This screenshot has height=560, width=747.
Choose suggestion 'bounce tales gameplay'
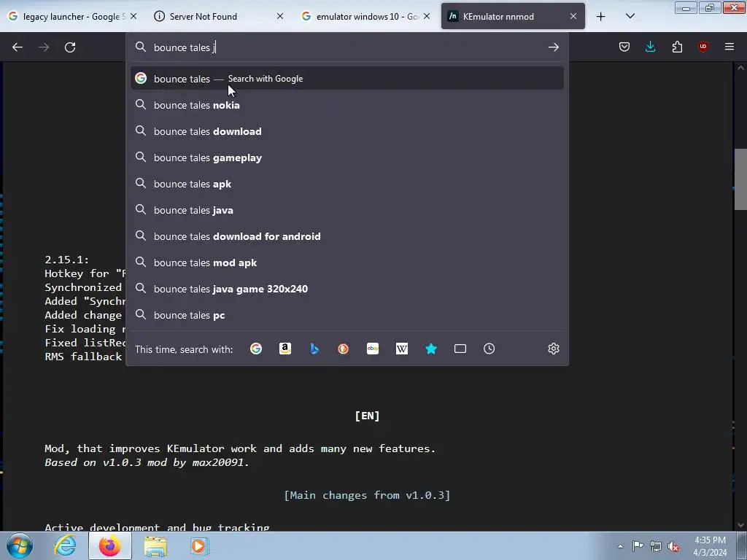coord(347,157)
